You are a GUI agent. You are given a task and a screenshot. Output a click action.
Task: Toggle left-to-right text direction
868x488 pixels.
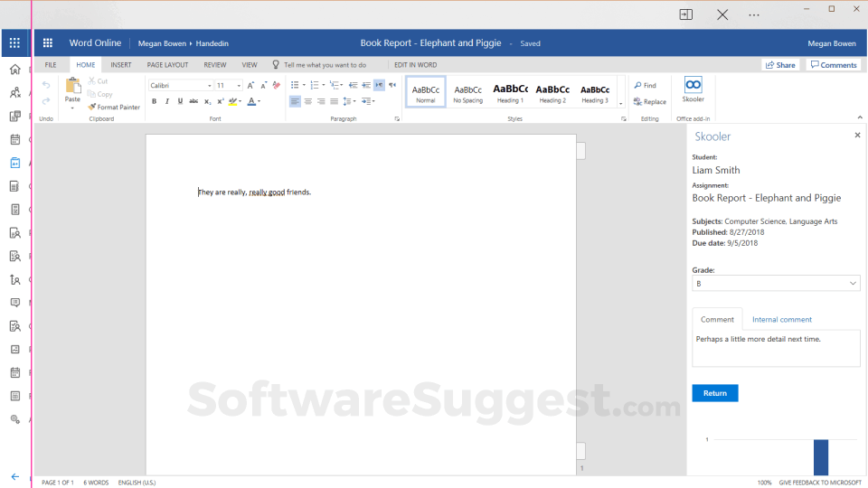[379, 85]
